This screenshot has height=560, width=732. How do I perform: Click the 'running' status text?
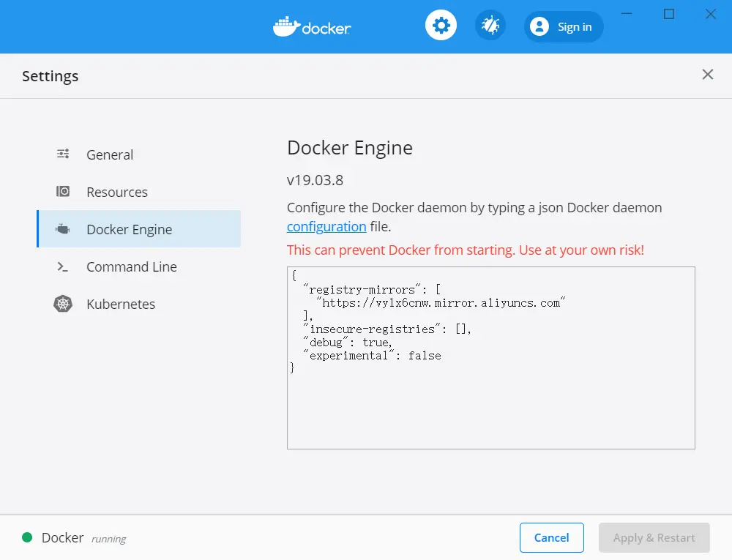109,539
